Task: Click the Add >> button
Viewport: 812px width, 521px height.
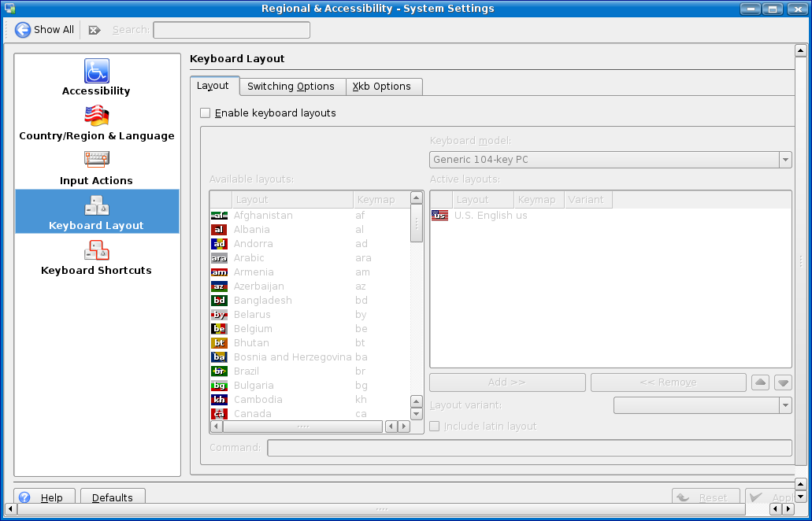Action: (506, 382)
